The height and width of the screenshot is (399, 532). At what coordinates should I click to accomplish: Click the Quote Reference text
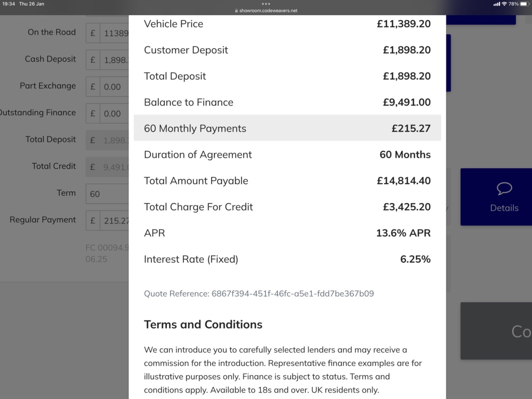pyautogui.click(x=259, y=294)
